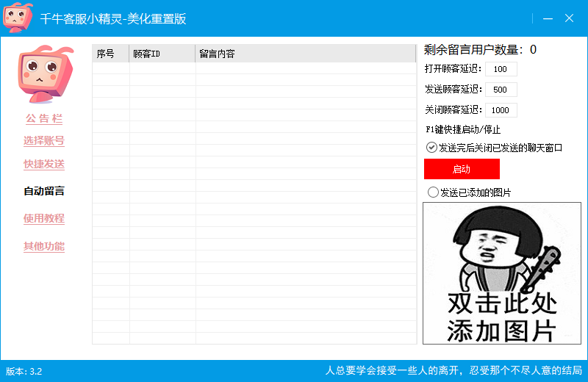Select the 自动留言 sidebar item
588x382 pixels.
click(44, 191)
